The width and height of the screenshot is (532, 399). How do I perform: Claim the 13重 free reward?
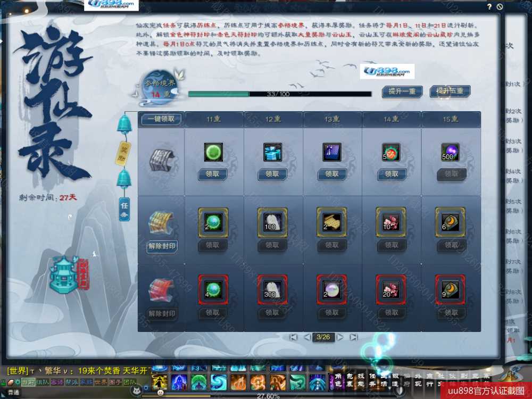(x=332, y=174)
